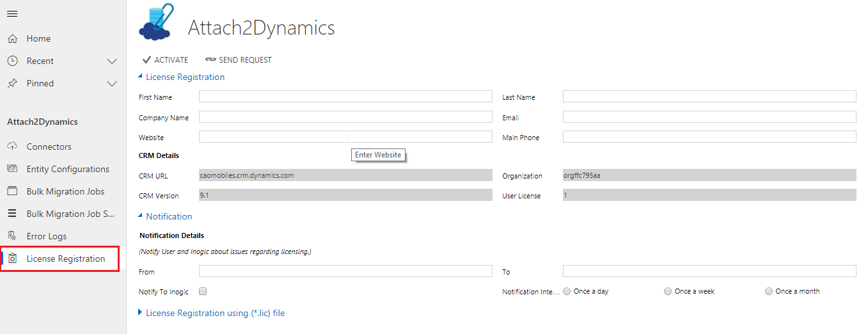Enable the Notify To Inogic checkbox
The image size is (868, 334).
[203, 291]
